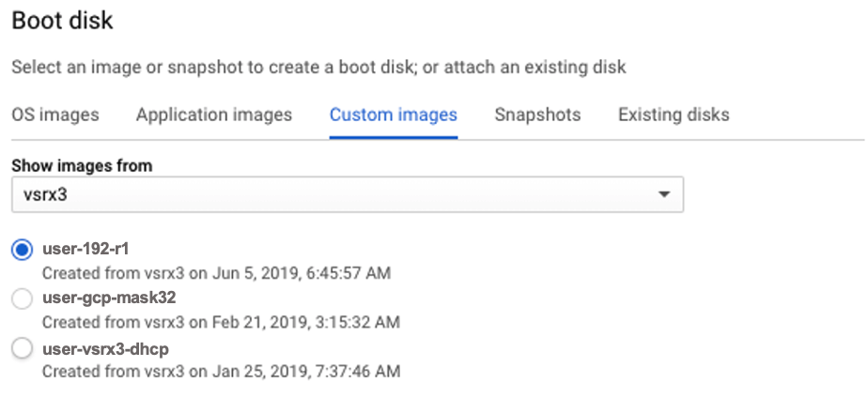The image size is (868, 413).
Task: Click the Feb 21, 2019 creation details
Action: click(x=222, y=323)
